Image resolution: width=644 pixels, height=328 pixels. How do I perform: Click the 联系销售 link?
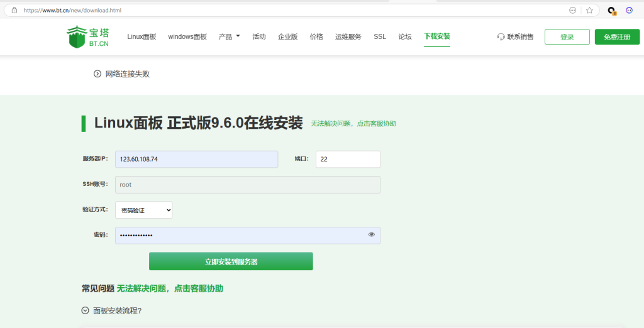[520, 36]
